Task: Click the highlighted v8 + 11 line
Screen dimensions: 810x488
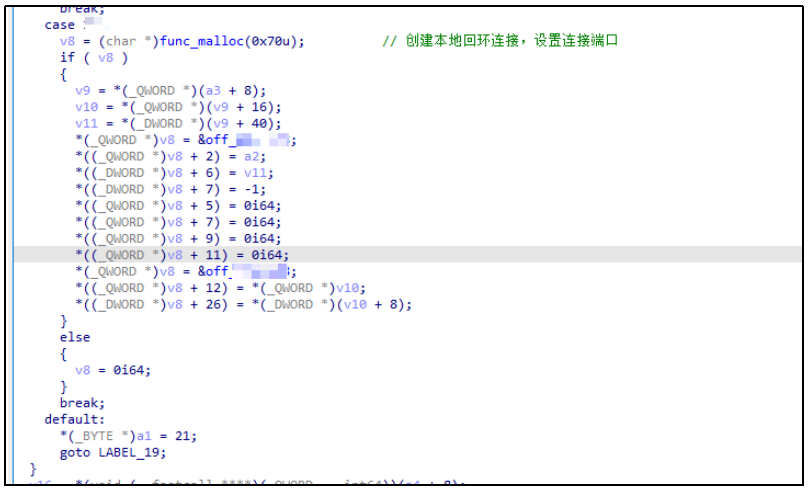Action: (x=182, y=255)
